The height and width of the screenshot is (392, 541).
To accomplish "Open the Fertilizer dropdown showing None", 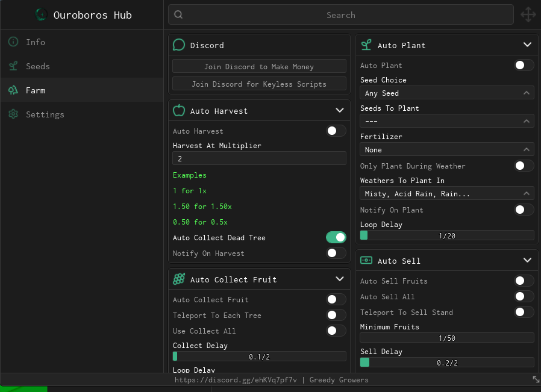I will (447, 149).
